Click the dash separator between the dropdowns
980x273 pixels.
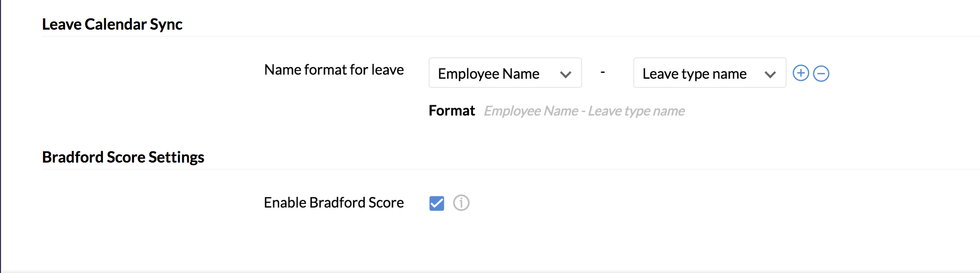(x=603, y=73)
